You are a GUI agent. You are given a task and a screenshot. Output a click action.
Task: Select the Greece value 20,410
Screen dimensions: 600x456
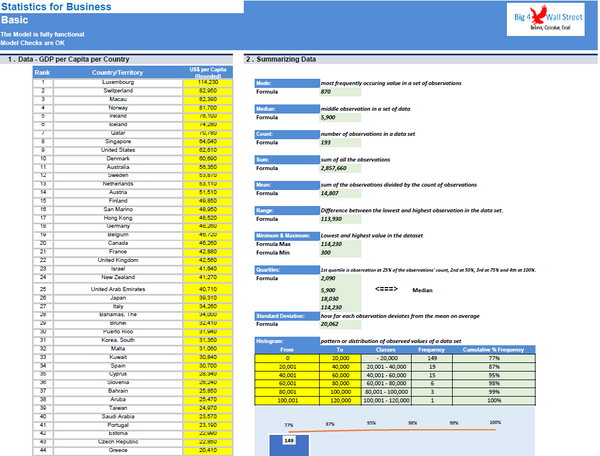tap(208, 450)
